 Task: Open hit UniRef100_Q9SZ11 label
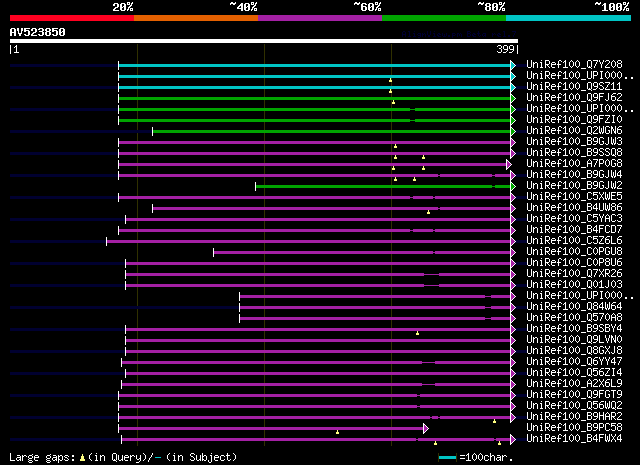(x=574, y=87)
